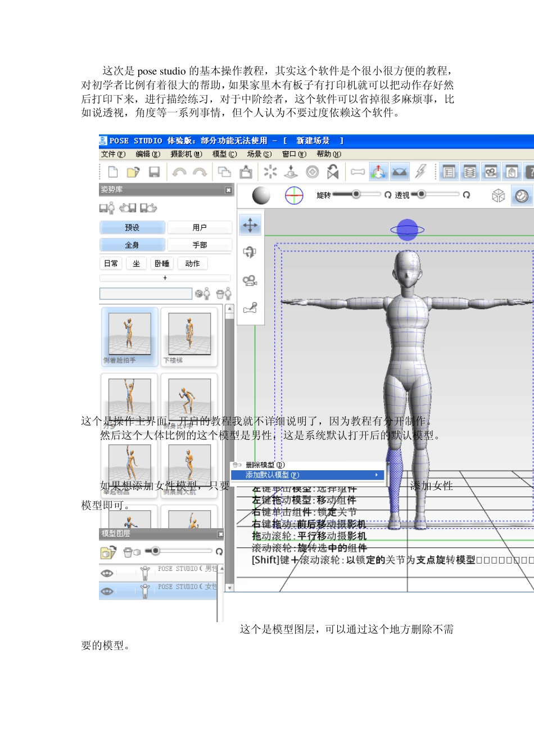Viewport: 534px width, 756px height.
Task: Filter poses by 卧睡
Action: tap(162, 263)
